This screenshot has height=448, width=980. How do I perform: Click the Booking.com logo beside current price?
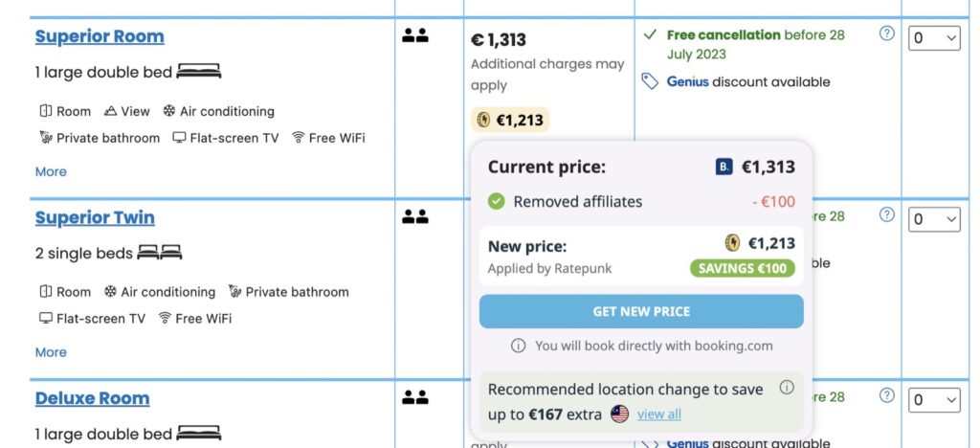724,167
